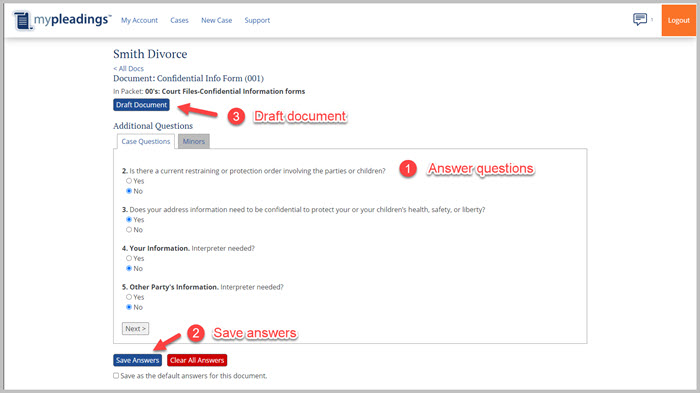Click the Draft Document button

point(141,105)
